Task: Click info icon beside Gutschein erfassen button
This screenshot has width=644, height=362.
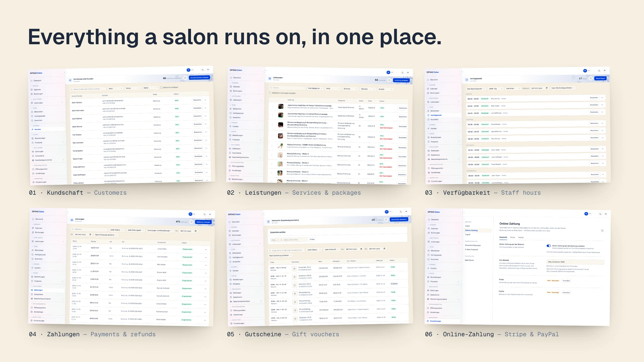Action: pos(386,219)
